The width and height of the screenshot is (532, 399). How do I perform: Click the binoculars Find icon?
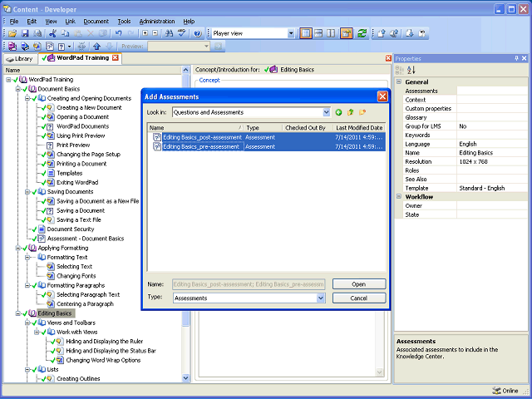[169, 33]
